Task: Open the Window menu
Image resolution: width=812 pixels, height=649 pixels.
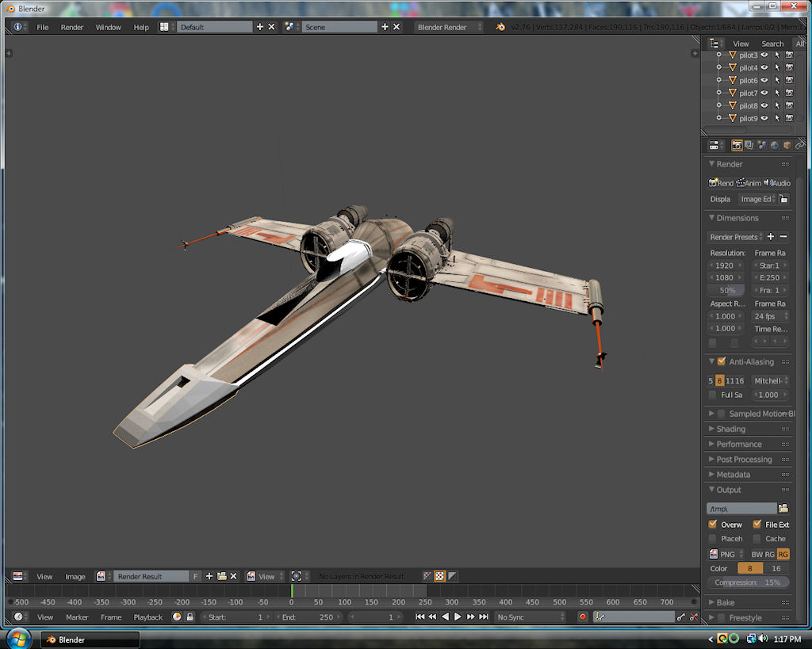Action: 108,27
